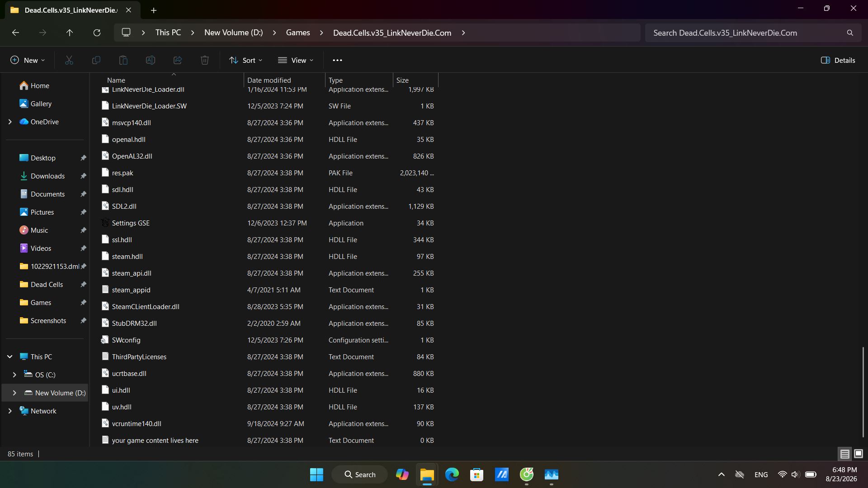
Task: Open the New item dropdown
Action: click(x=28, y=60)
